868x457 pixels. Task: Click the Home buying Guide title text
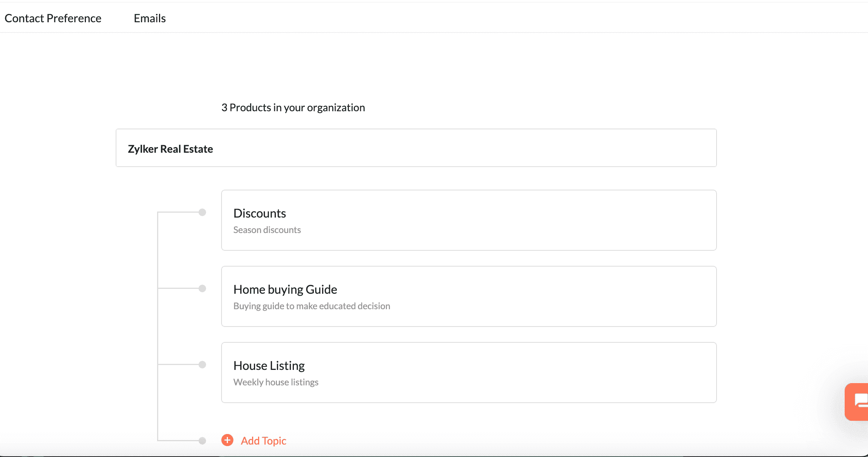(x=285, y=290)
